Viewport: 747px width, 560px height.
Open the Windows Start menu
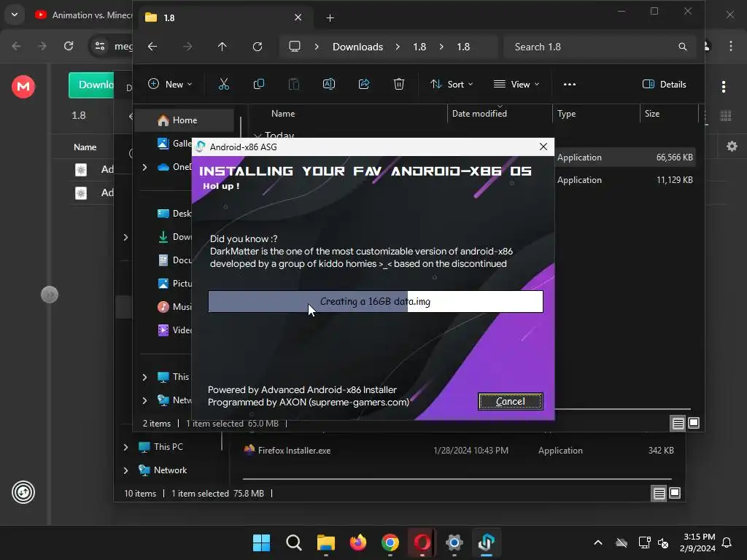(261, 542)
